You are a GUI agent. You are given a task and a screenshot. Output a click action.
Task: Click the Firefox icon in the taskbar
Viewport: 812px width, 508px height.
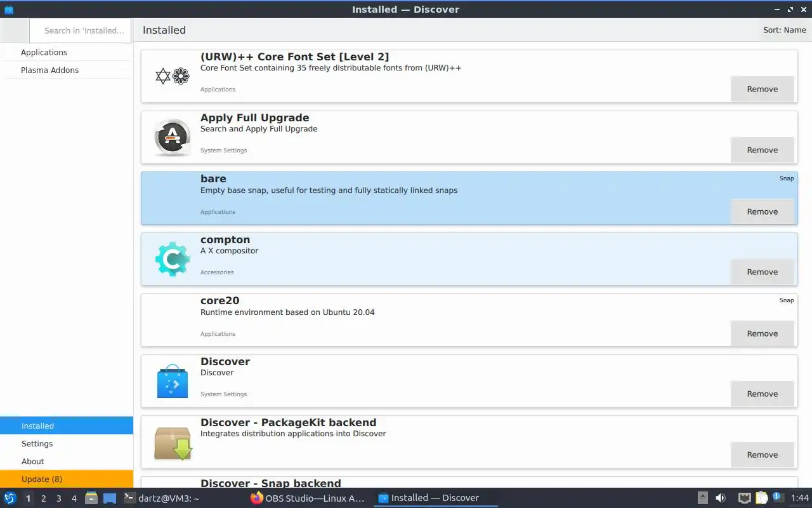coord(256,498)
